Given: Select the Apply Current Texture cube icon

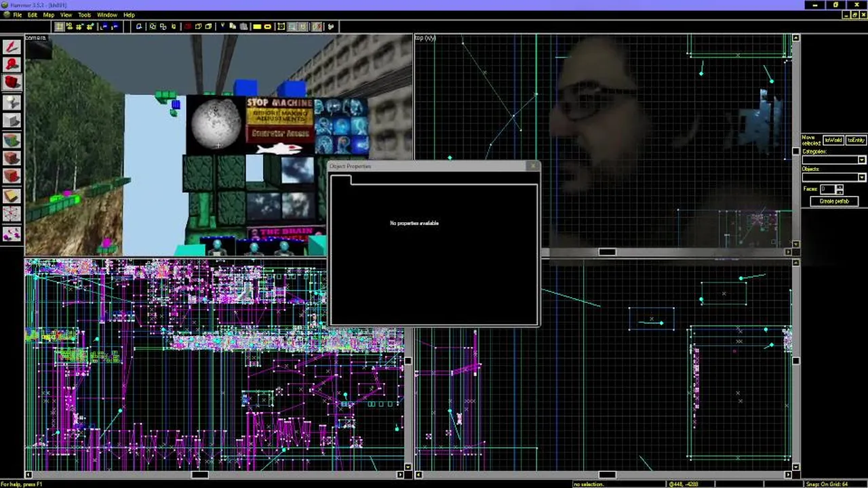Looking at the screenshot, I should pyautogui.click(x=12, y=159).
